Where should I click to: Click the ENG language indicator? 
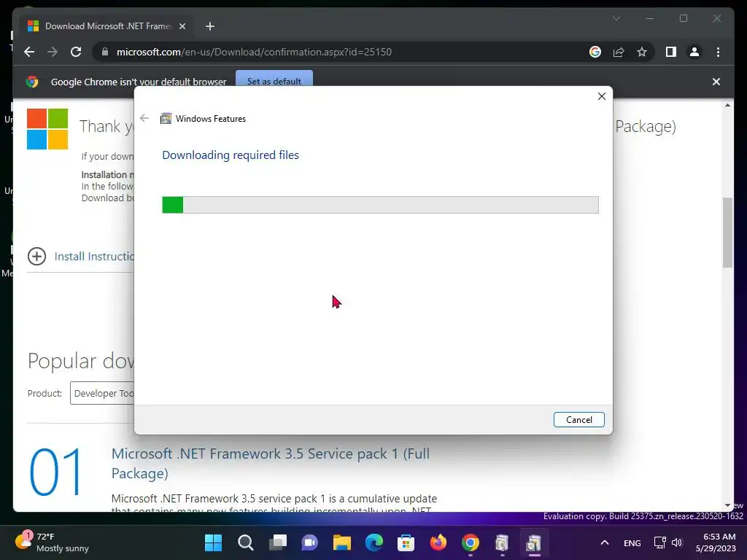click(632, 542)
